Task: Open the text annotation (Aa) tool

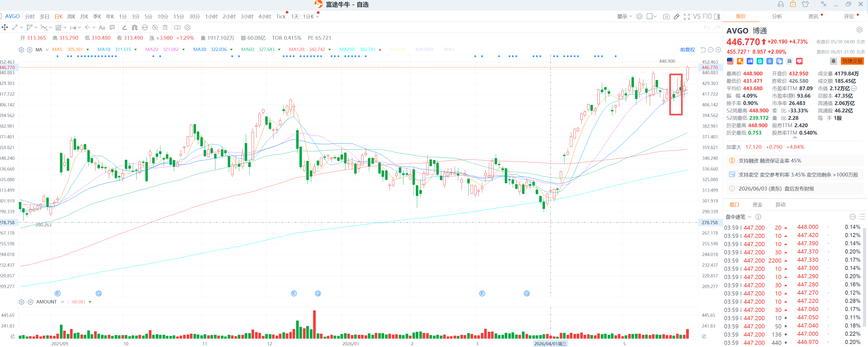Action: tap(102, 27)
